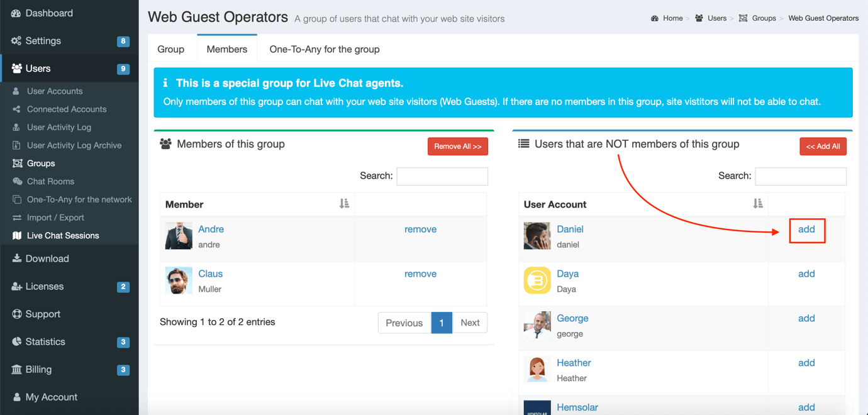This screenshot has height=415, width=868.
Task: Click the User Activity Log icon
Action: (16, 127)
